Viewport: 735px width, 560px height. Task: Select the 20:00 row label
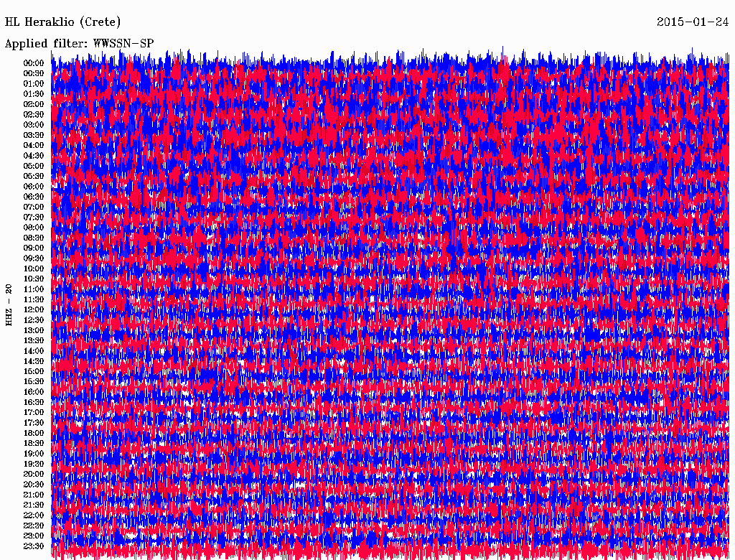pyautogui.click(x=33, y=474)
